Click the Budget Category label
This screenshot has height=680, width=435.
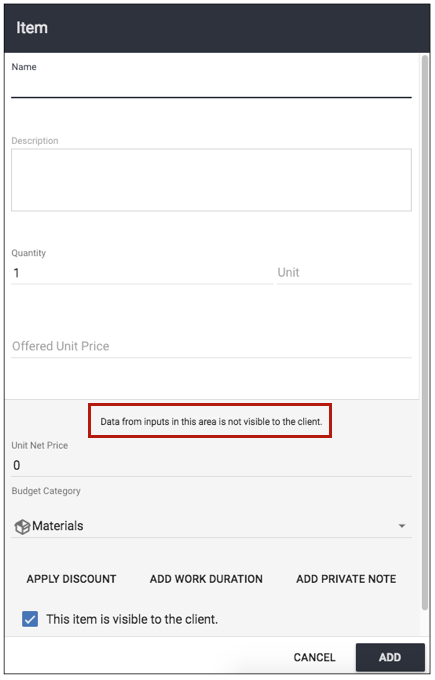click(x=46, y=491)
